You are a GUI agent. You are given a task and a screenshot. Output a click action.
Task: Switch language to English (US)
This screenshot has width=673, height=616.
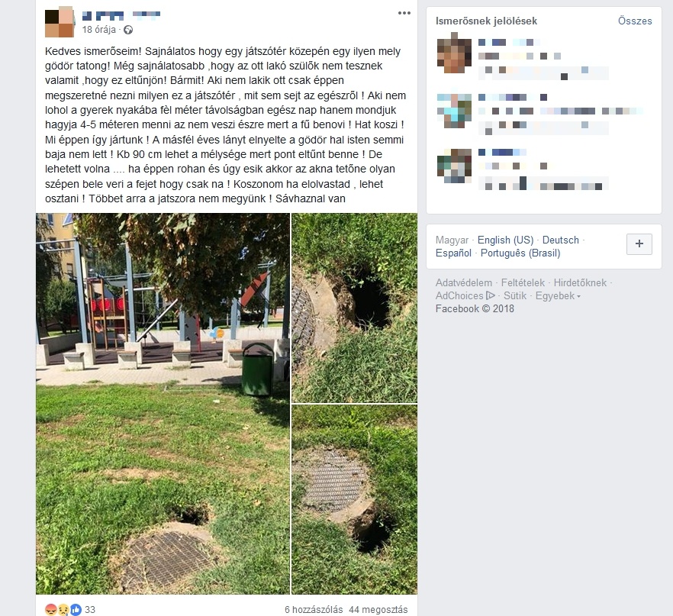(x=506, y=240)
